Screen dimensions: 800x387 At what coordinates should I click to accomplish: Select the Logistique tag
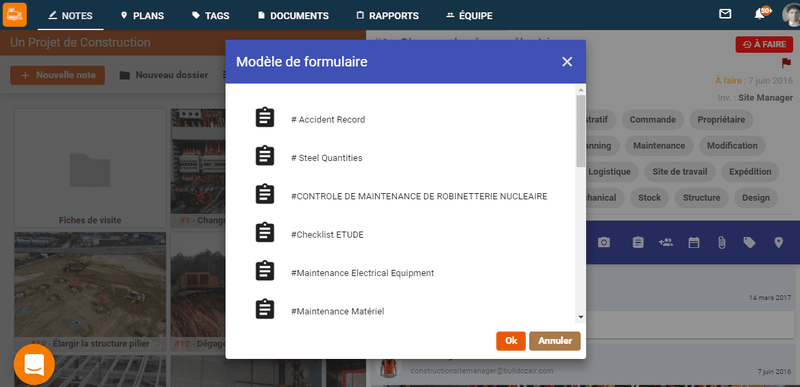[609, 172]
